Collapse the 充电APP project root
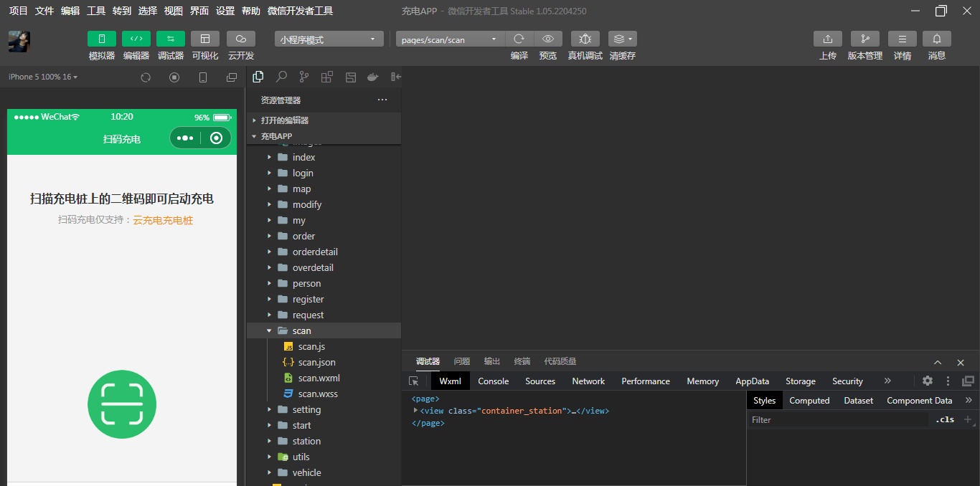 (x=324, y=136)
